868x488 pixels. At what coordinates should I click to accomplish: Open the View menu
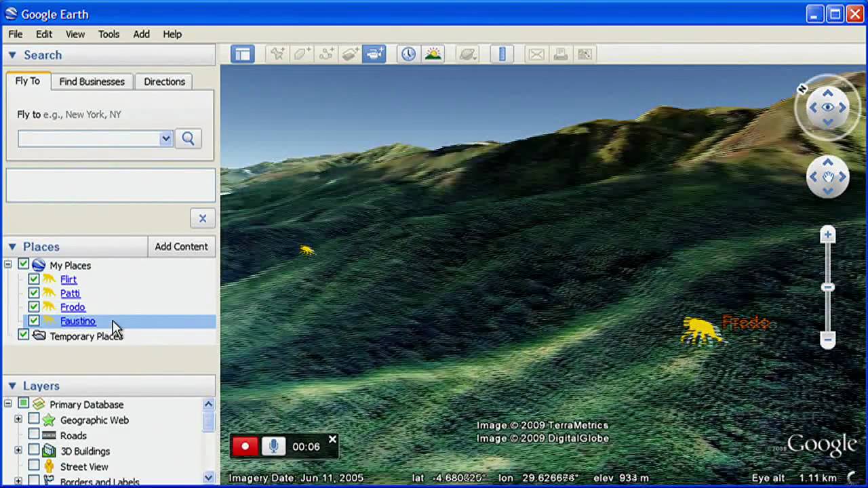click(75, 34)
